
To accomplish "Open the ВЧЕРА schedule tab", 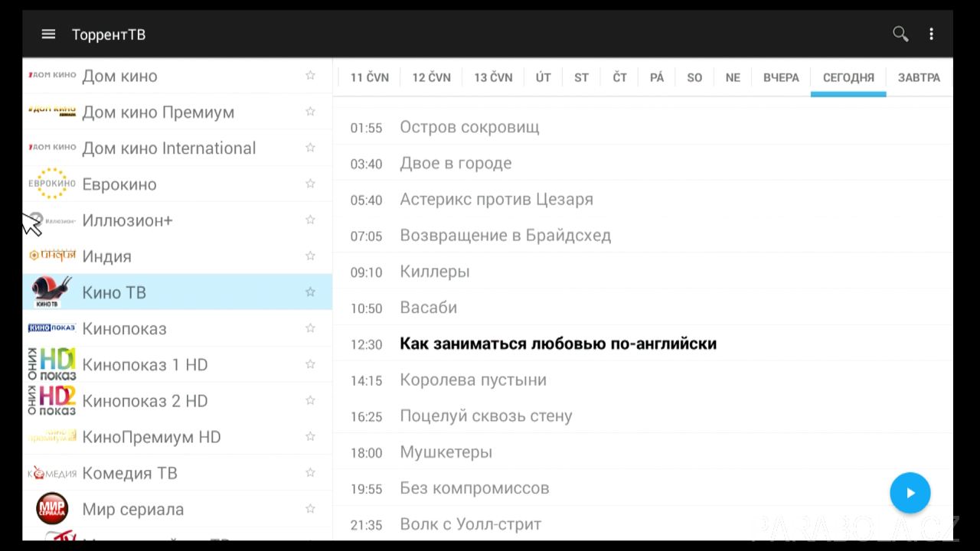I will (x=781, y=77).
